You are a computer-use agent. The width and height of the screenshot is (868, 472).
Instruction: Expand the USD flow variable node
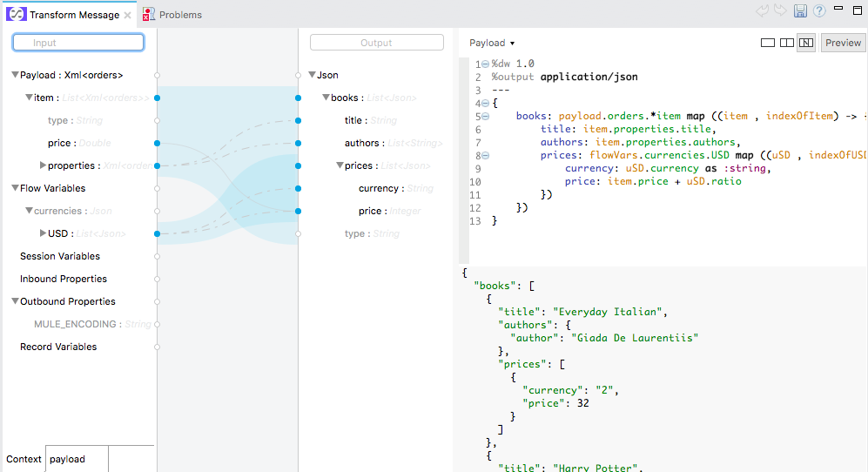(x=44, y=233)
